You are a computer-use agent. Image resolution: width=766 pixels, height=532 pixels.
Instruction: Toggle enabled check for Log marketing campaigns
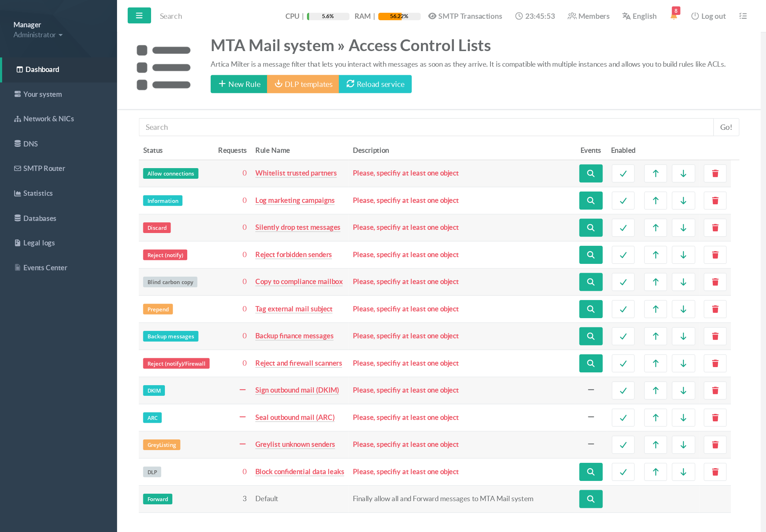623,201
